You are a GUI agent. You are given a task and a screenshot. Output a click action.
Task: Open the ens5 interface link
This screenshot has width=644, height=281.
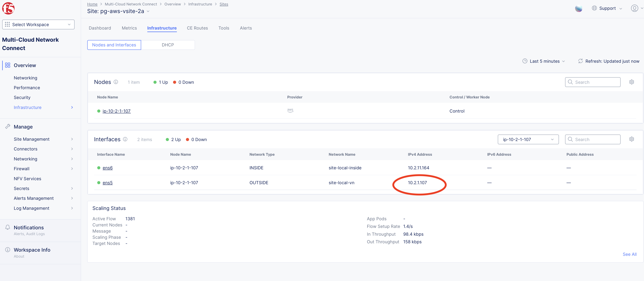108,183
